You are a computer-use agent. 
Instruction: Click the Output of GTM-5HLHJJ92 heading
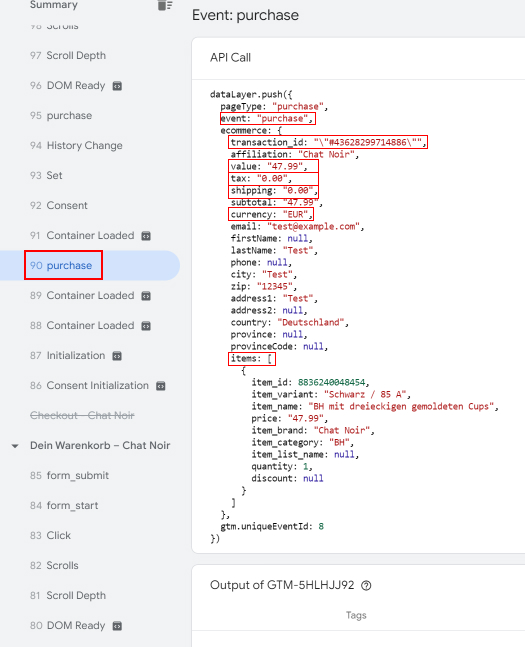coord(282,585)
